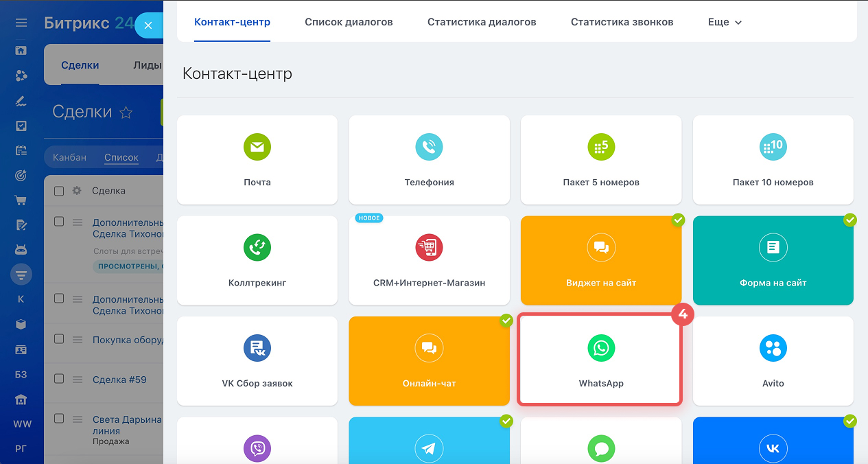Open the box cube sidebar icon

click(21, 325)
